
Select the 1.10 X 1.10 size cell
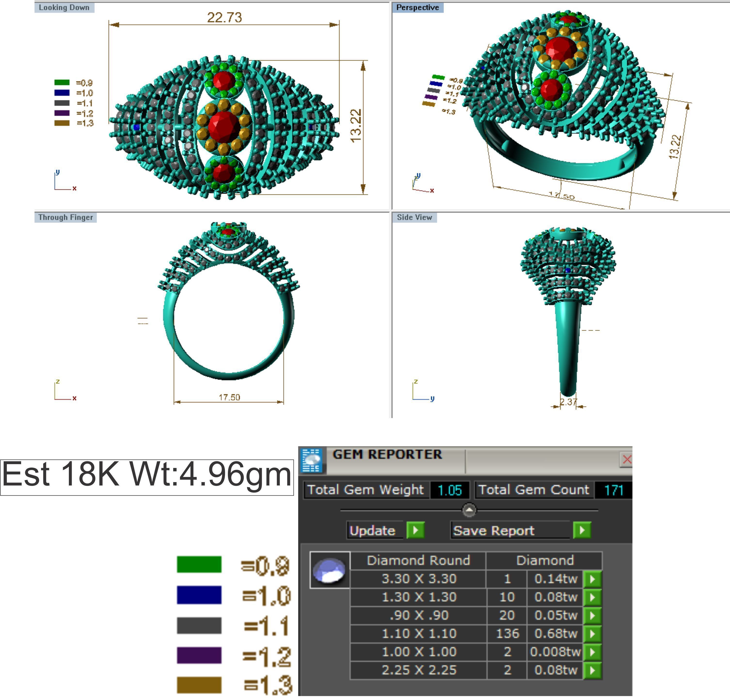point(419,633)
